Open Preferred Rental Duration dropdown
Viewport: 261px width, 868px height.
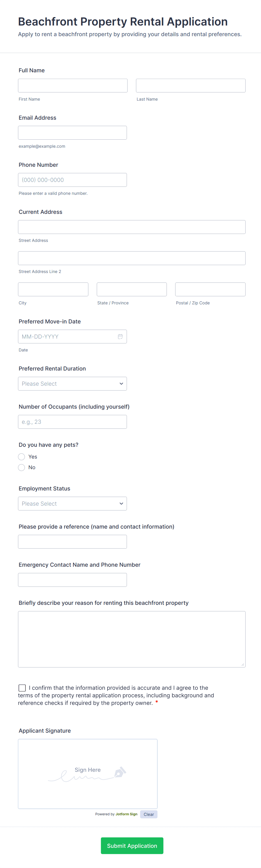[x=72, y=383]
